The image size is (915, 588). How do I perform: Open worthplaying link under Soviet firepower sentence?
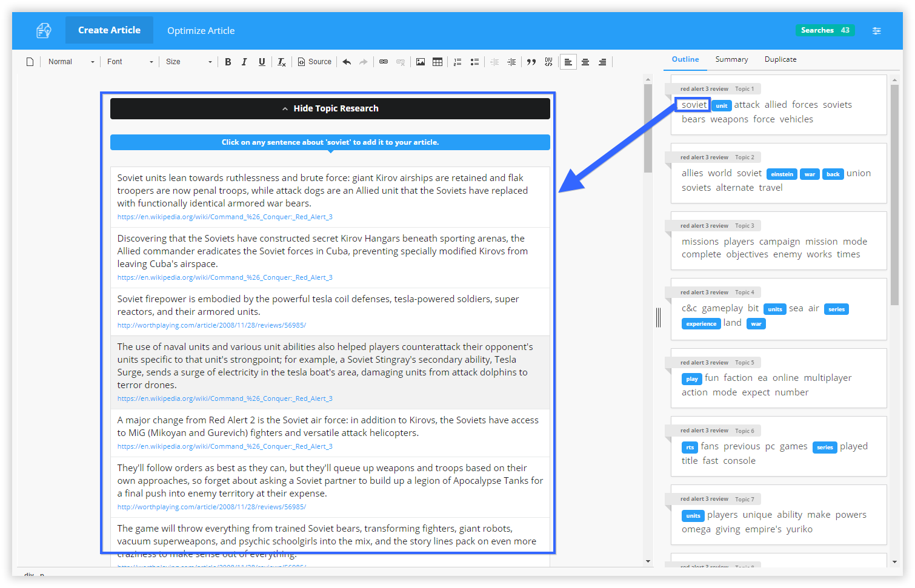(x=211, y=325)
